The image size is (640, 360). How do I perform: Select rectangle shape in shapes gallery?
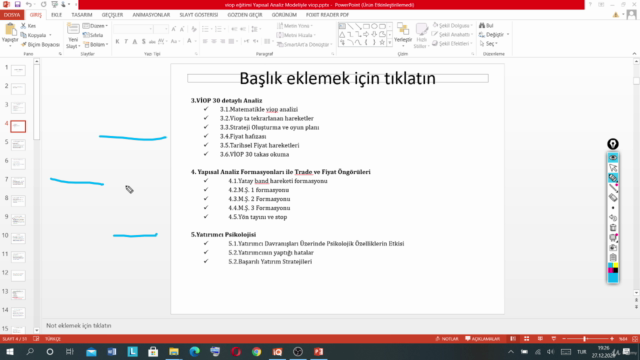[x=366, y=27]
